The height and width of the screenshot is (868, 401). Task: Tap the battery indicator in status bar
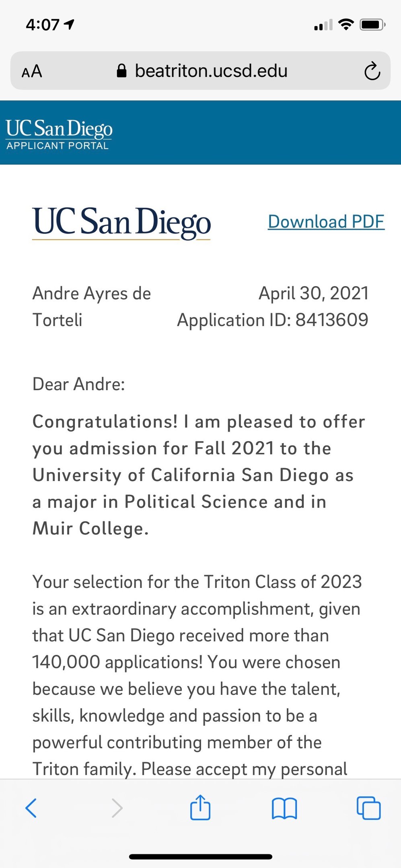372,25
